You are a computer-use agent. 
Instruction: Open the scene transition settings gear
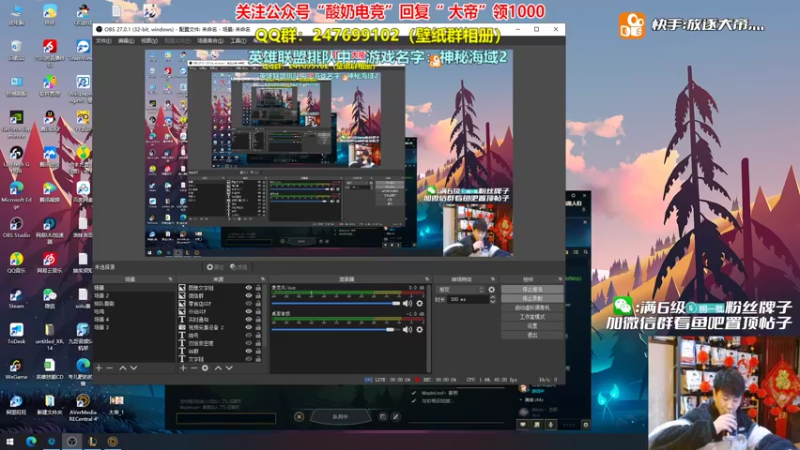(491, 289)
